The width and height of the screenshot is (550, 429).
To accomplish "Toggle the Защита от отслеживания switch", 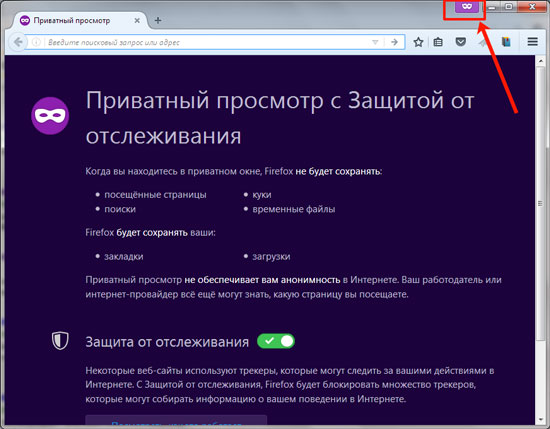I will point(276,341).
